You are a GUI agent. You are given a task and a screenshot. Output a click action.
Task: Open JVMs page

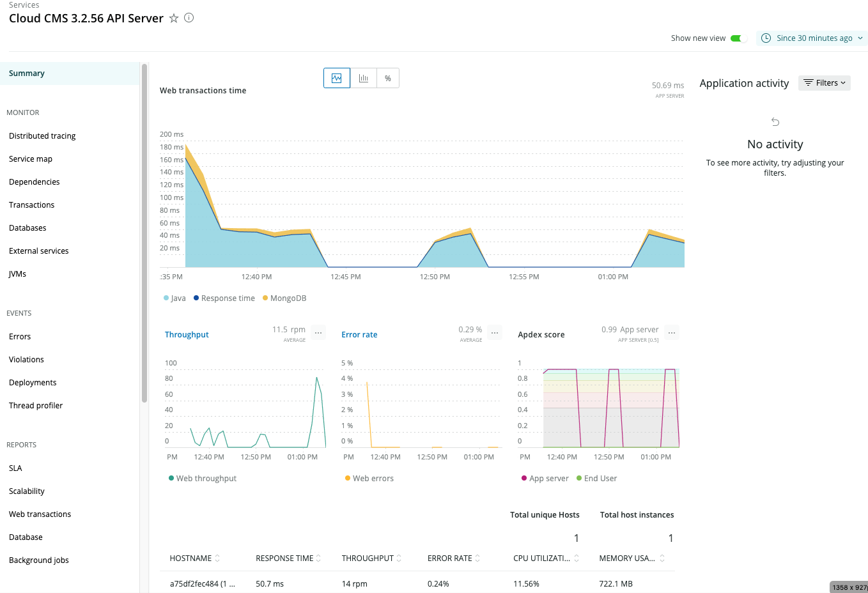17,274
